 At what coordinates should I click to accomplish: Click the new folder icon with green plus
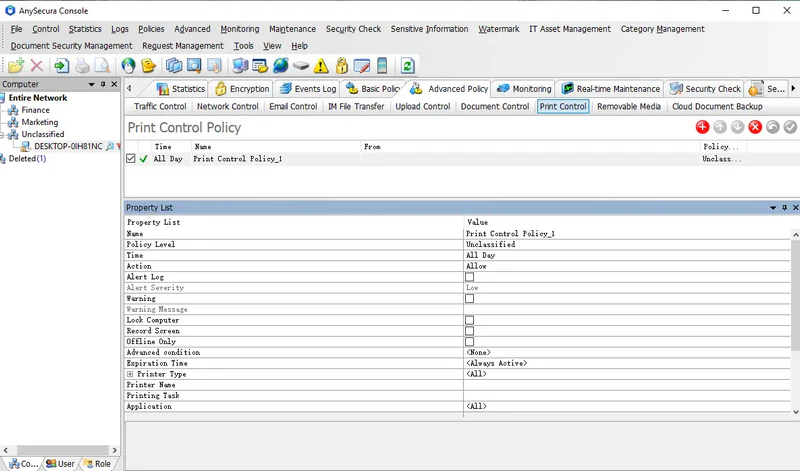click(x=16, y=65)
